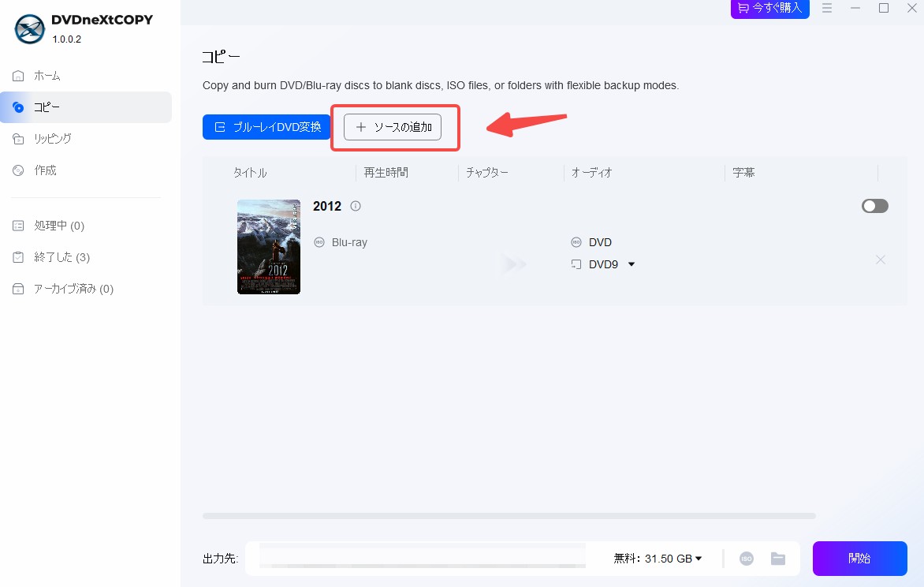Screen dimensions: 924x587
Task: Open the ブルーレイDVD変換 mode selector
Action: 266,127
